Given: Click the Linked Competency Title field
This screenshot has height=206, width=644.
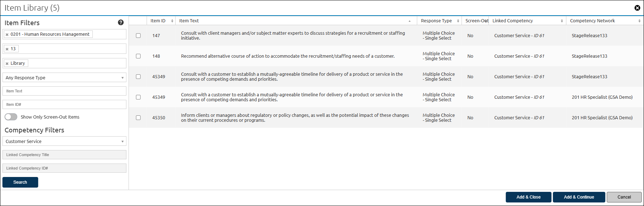Looking at the screenshot, I should pos(64,155).
